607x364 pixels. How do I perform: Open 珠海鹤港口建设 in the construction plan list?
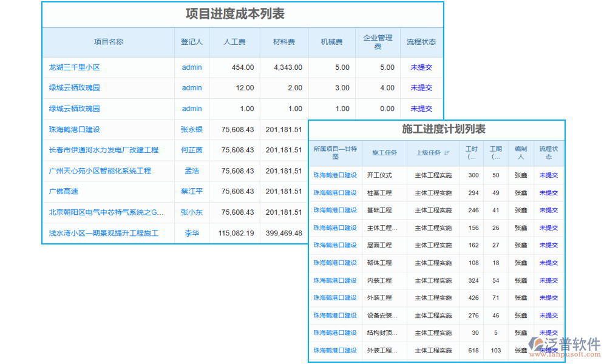pyautogui.click(x=334, y=175)
